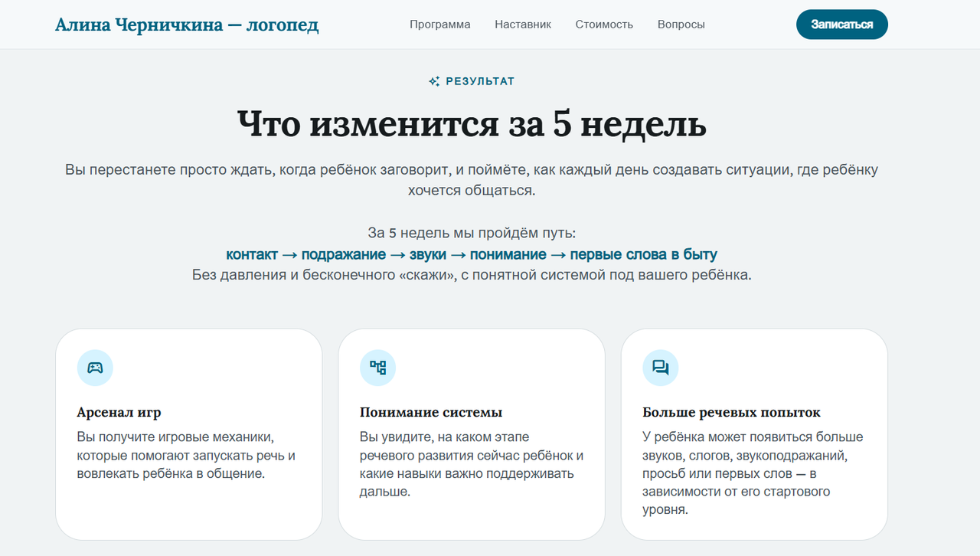Click the description Вы увидите, на каком этапе
Image resolution: width=980 pixels, height=556 pixels.
point(472,465)
